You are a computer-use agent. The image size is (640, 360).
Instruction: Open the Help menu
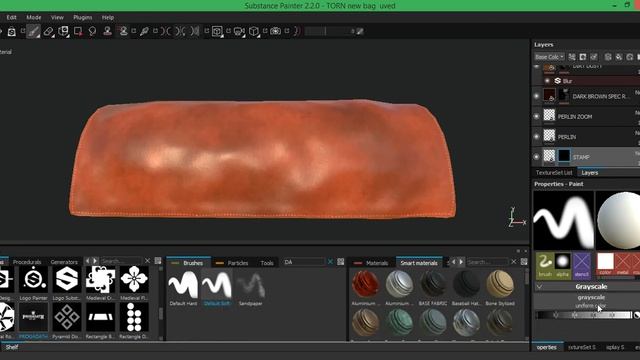coord(108,18)
